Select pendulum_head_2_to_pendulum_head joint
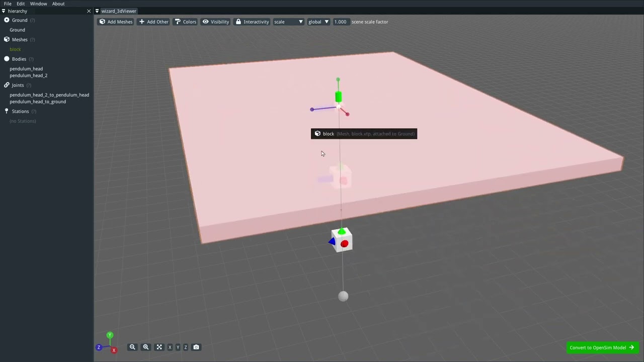 pos(49,95)
